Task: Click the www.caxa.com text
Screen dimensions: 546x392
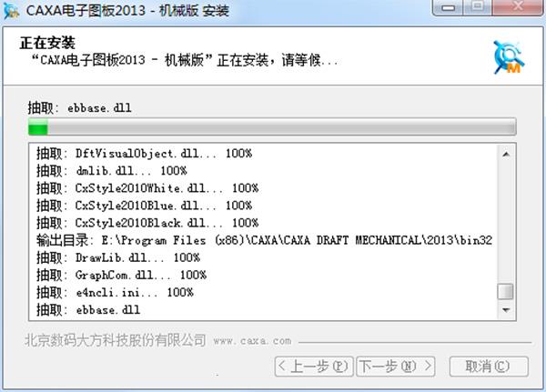Action: (x=252, y=340)
